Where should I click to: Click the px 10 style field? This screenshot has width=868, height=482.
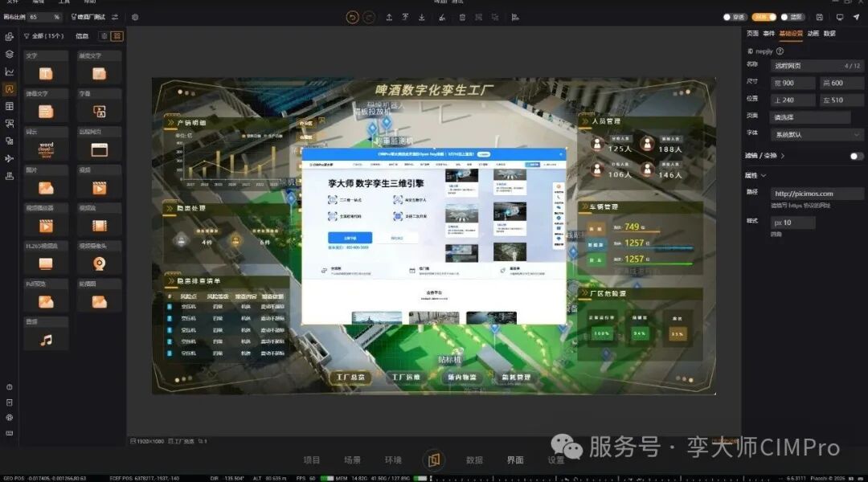click(792, 223)
